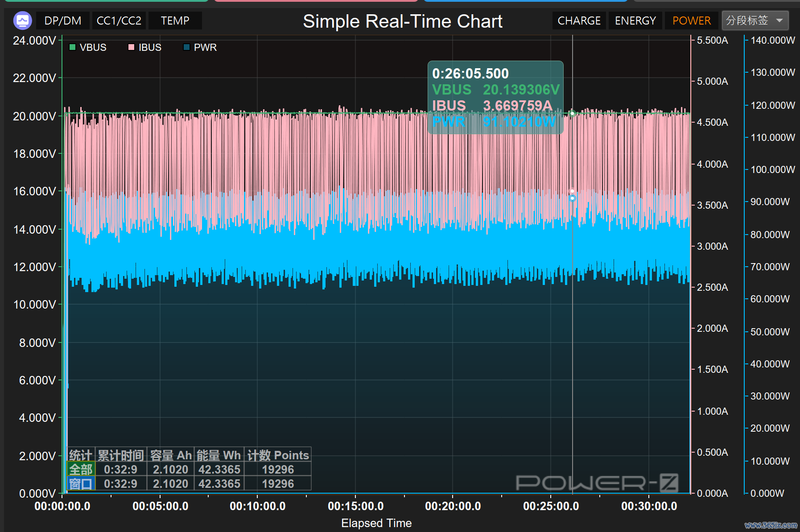Click the 20.000V voltage axis label
Viewport: 800px width, 532px height.
(x=34, y=116)
